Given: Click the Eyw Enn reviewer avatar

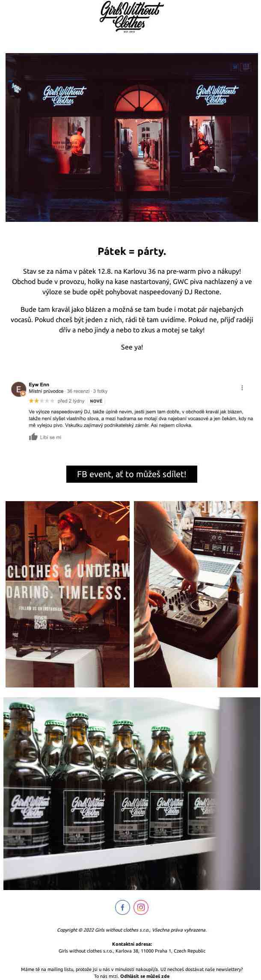Looking at the screenshot, I should [x=18, y=389].
